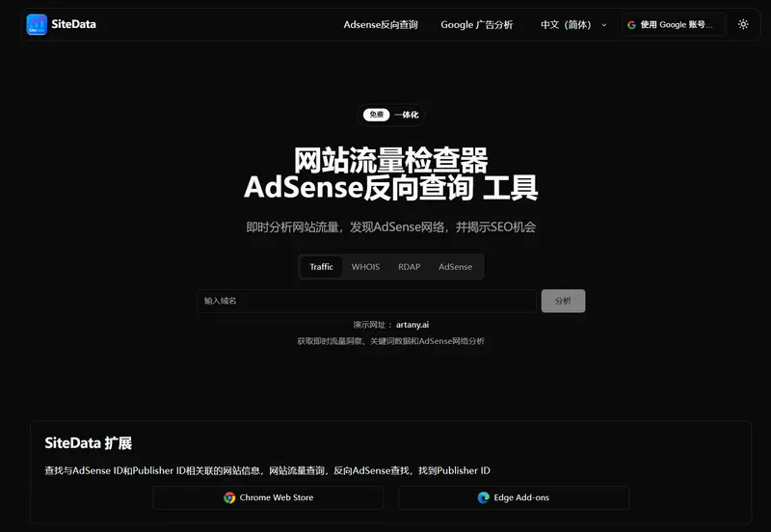Switch to the RDAP tab
Screen dimensions: 771x532
pos(410,267)
